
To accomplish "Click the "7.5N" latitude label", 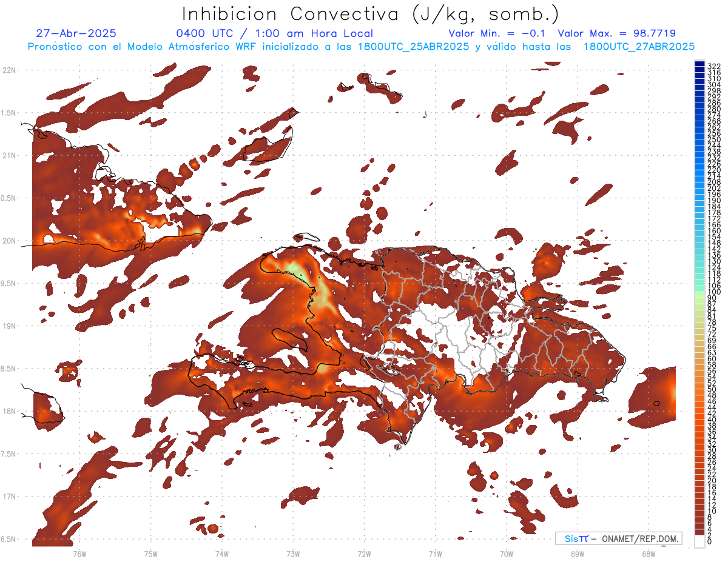I will click(9, 454).
